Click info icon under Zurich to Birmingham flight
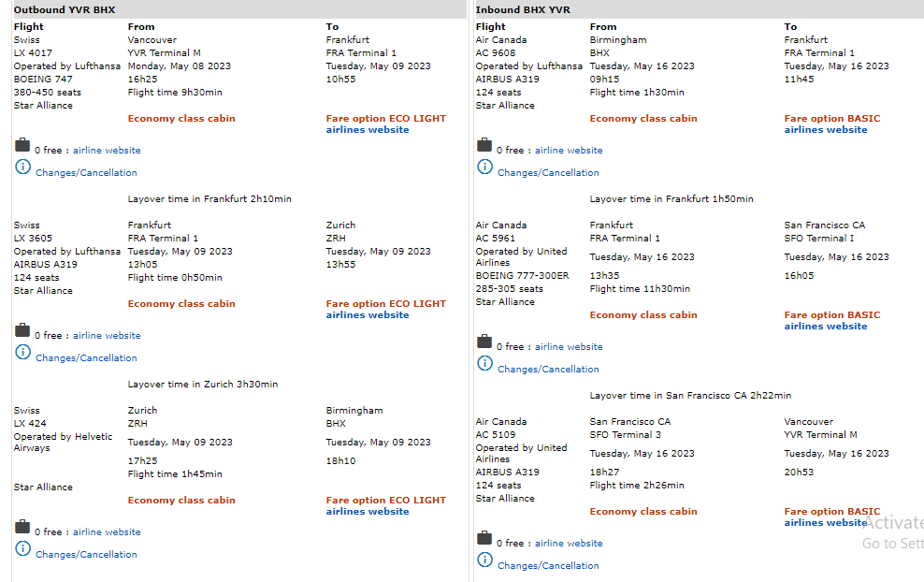 coord(23,549)
